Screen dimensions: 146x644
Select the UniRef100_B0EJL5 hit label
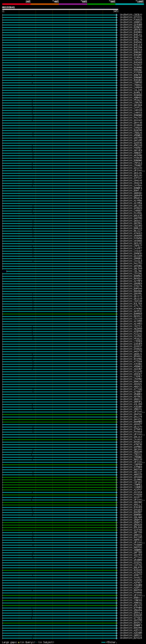click(131, 45)
